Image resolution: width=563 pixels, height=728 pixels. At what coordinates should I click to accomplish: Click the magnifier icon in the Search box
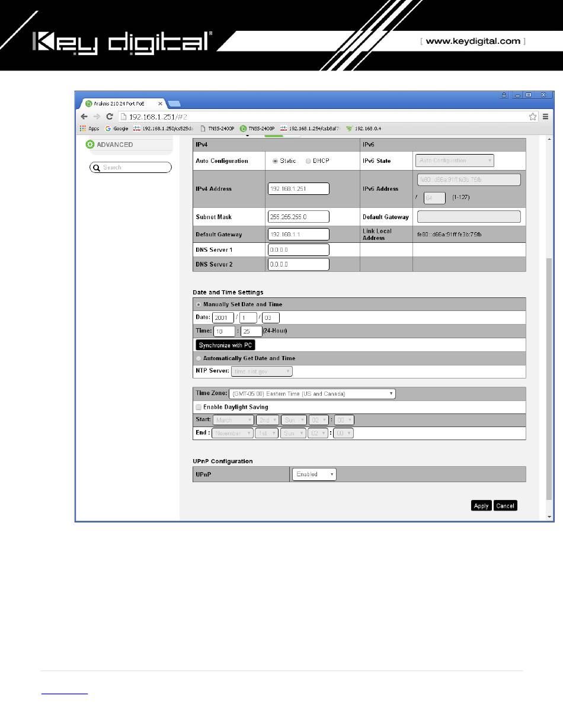click(96, 168)
